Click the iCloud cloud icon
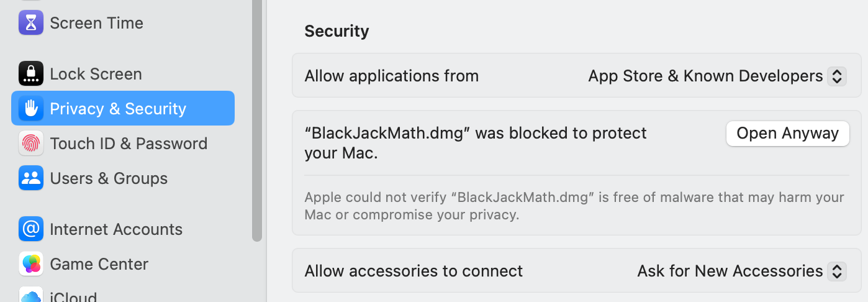The image size is (868, 302). click(x=30, y=295)
